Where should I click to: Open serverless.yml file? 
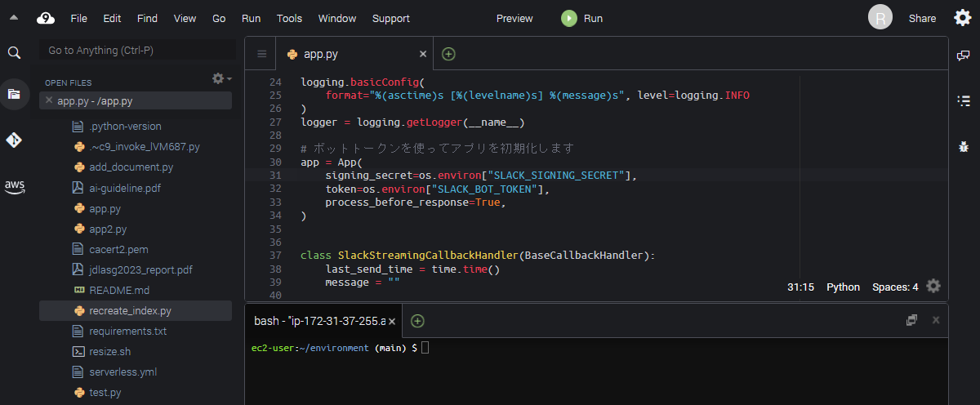point(122,372)
